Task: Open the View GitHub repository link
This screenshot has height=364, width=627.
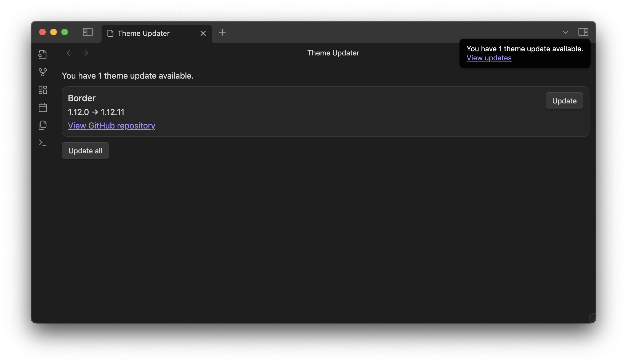Action: click(x=111, y=125)
